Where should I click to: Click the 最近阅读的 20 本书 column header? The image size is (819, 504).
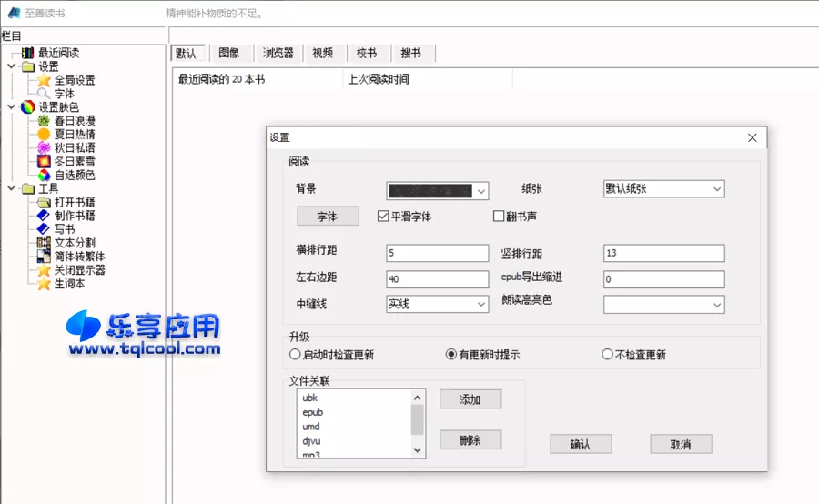coord(258,79)
